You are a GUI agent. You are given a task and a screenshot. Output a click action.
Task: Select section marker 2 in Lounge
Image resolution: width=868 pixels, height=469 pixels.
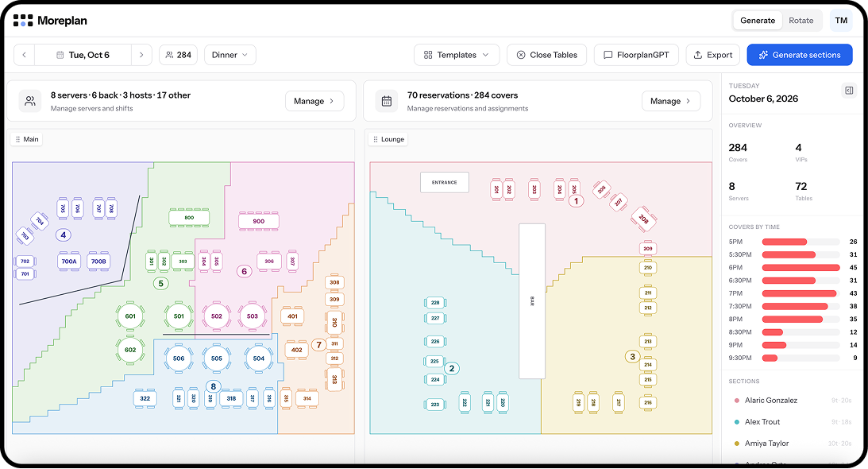[x=452, y=368]
